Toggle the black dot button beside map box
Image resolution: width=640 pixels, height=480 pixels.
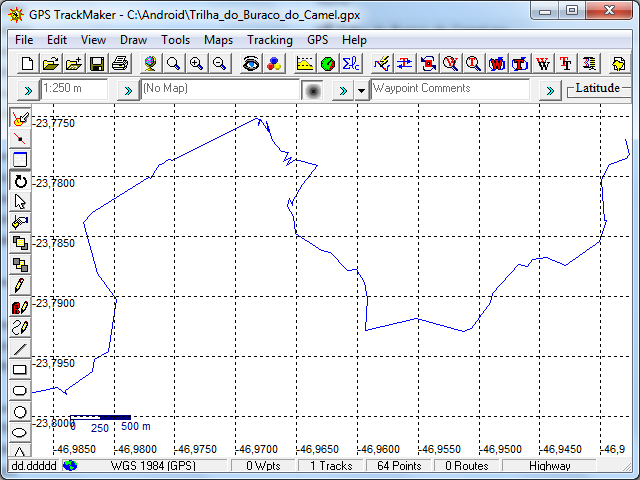[x=313, y=90]
